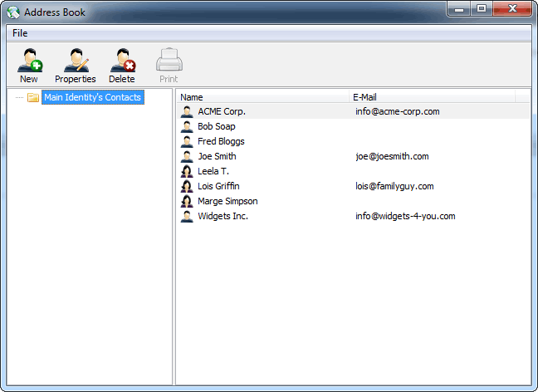
Task: Click the female icon next to Marge Simpson
Action: pos(187,201)
